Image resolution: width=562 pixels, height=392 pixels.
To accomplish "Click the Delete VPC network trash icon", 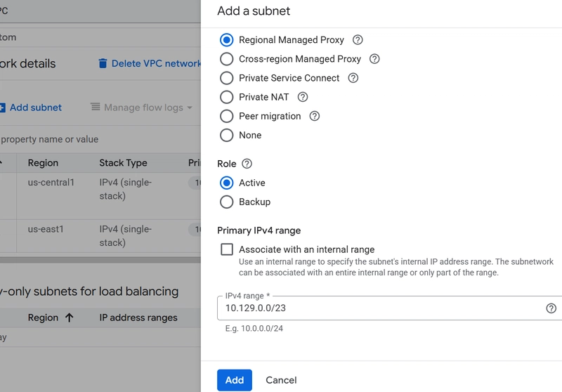I will [x=103, y=63].
